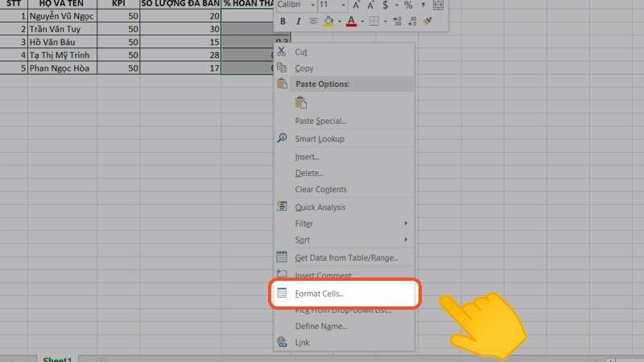The image size is (644, 362).
Task: Click the Increase Decimal icon
Action: pyautogui.click(x=397, y=21)
